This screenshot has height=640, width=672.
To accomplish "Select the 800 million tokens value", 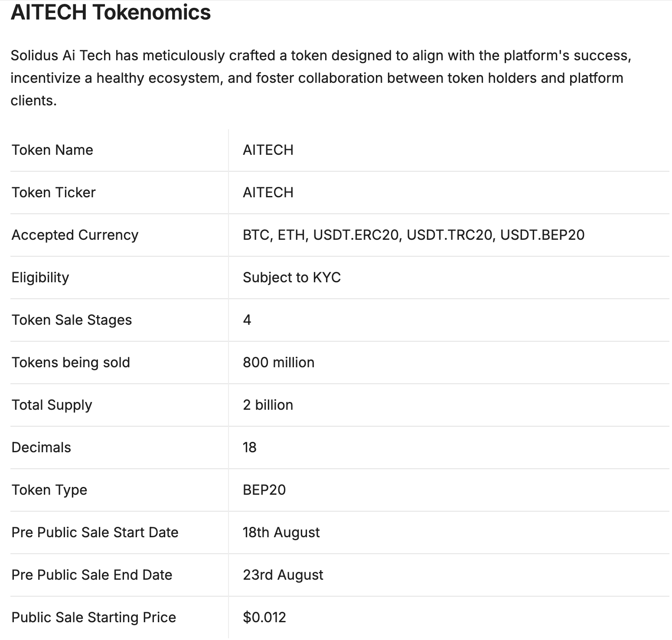I will 279,362.
